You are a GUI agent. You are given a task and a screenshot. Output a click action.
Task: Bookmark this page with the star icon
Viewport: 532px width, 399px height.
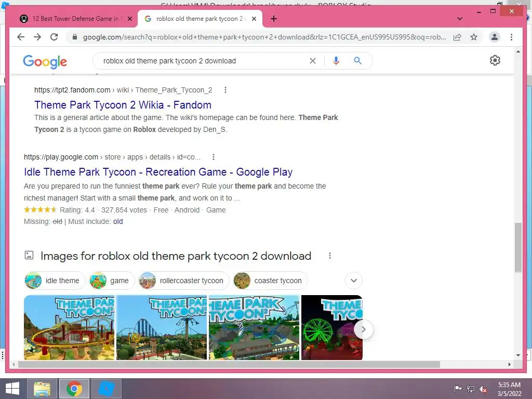[474, 37]
